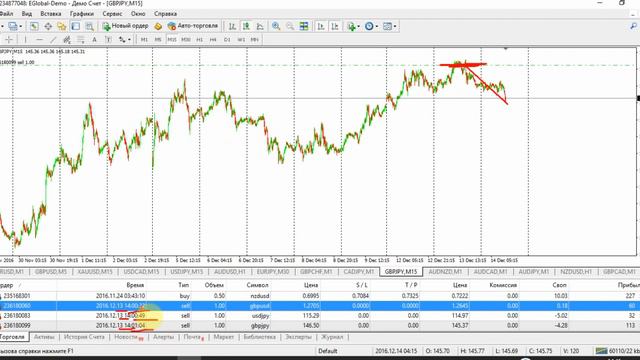Toggle the Navigator panel icon
Image resolution: width=640 pixels, height=360 pixels.
[62, 26]
